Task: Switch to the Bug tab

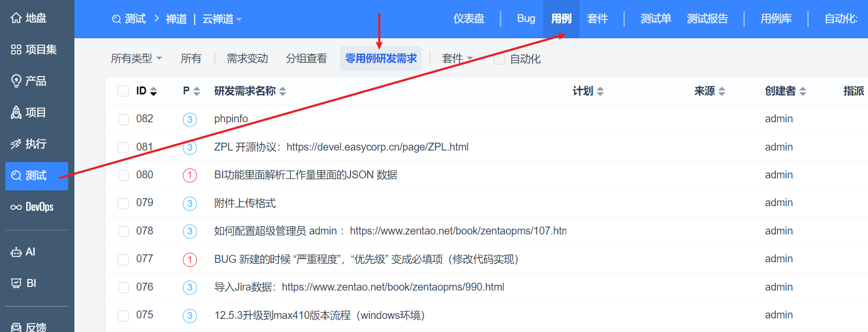Action: 526,19
